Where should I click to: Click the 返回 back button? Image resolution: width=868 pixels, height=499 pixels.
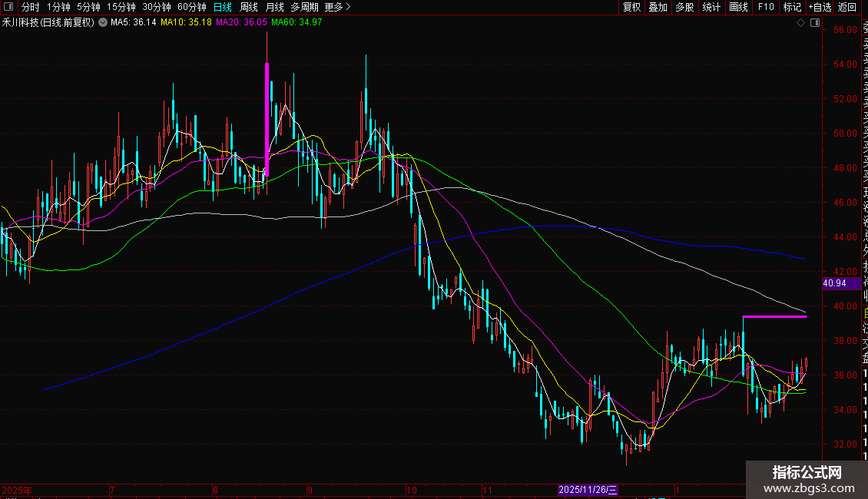pos(847,7)
